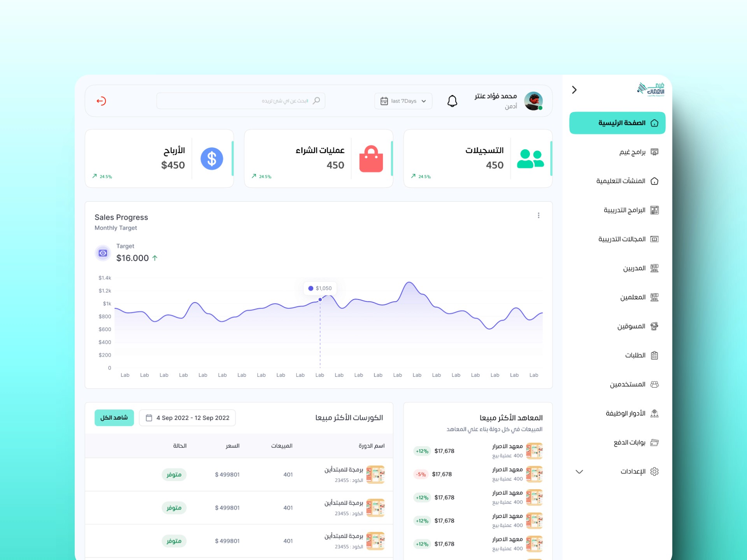Click the blue dollar profits icon
The height and width of the screenshot is (560, 747).
pos(212,159)
